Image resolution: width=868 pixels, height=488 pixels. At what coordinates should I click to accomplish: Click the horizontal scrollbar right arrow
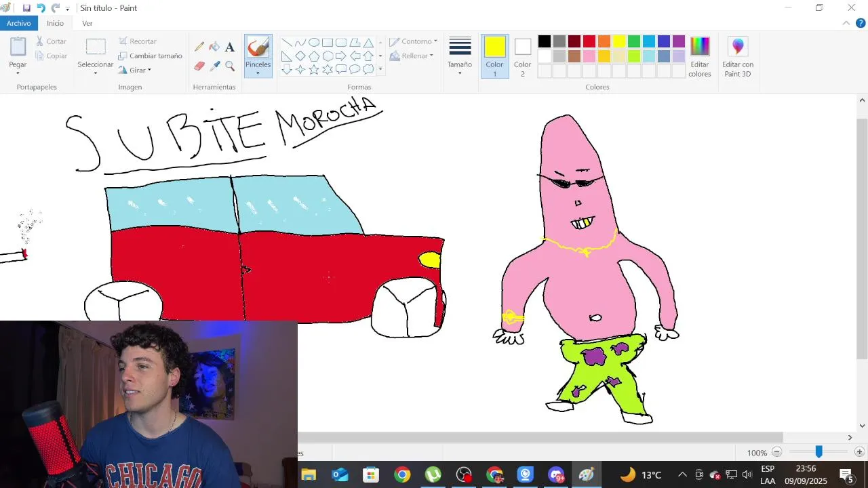coord(850,438)
